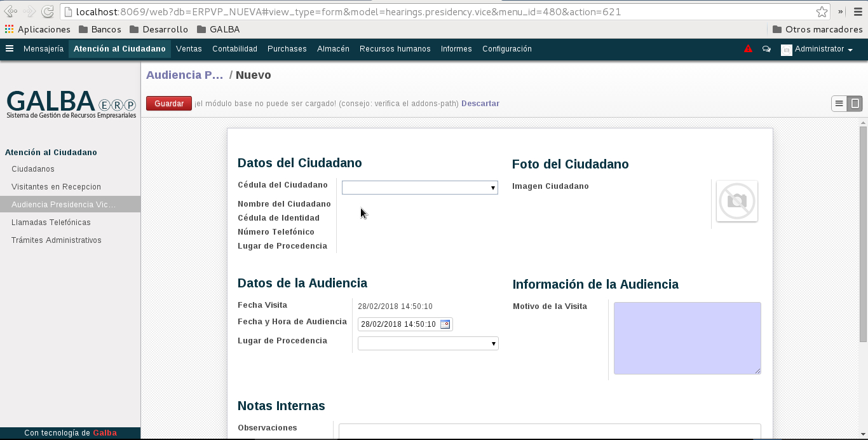Screen dimensions: 868x440
Task: Reload the page with browser refresh icon
Action: [x=47, y=11]
